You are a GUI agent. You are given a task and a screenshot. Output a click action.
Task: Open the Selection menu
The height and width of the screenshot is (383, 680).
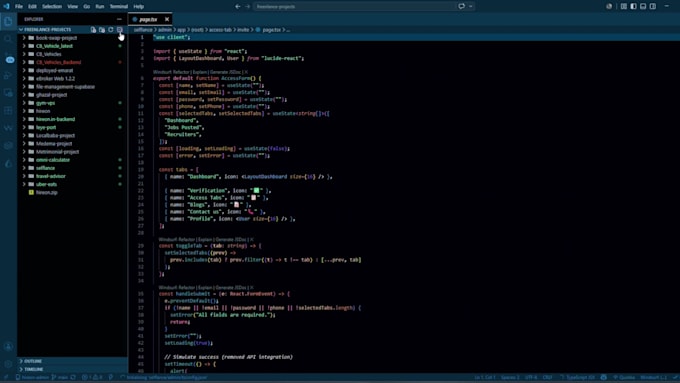(52, 7)
